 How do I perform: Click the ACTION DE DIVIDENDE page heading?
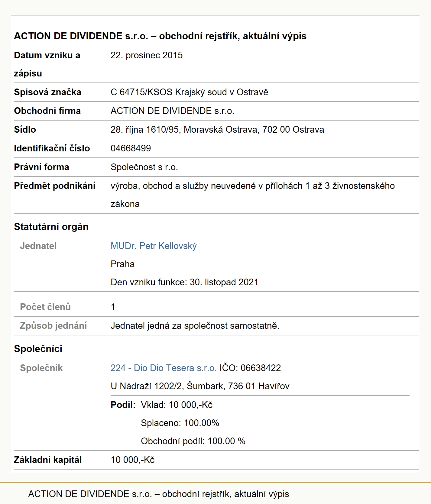tap(160, 36)
